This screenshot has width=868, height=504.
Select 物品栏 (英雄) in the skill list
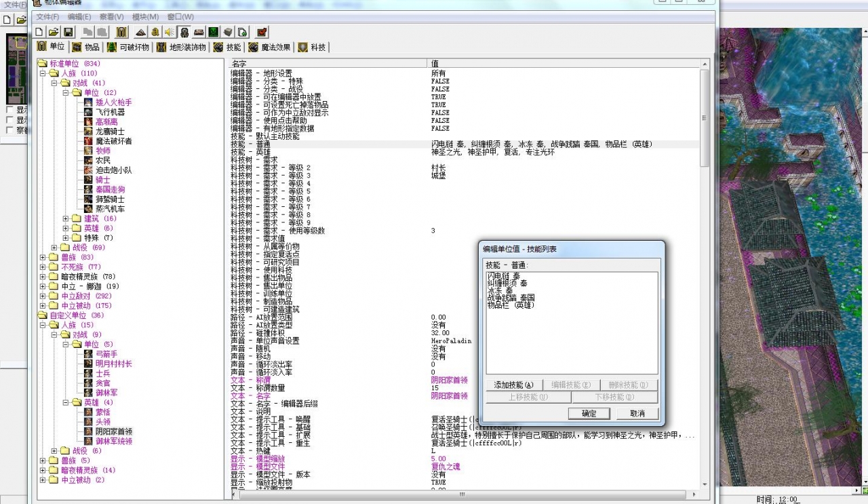[x=511, y=305]
